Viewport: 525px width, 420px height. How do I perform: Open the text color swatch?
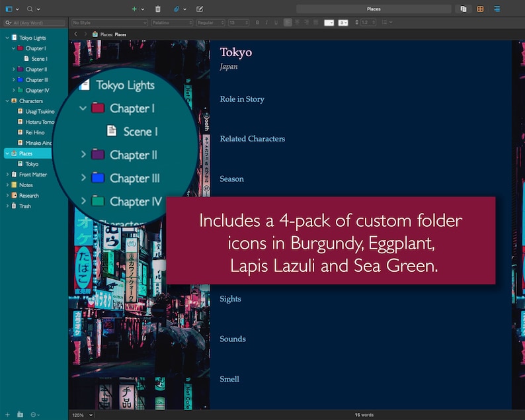point(329,22)
